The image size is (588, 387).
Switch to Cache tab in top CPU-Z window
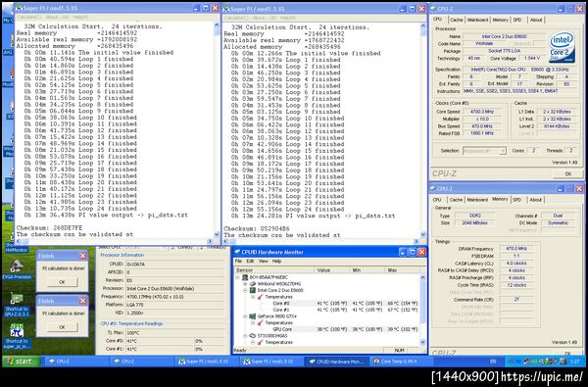pos(456,20)
